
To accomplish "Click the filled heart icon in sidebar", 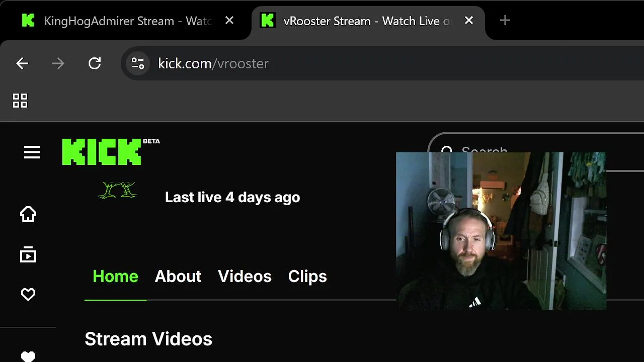I will tap(28, 356).
